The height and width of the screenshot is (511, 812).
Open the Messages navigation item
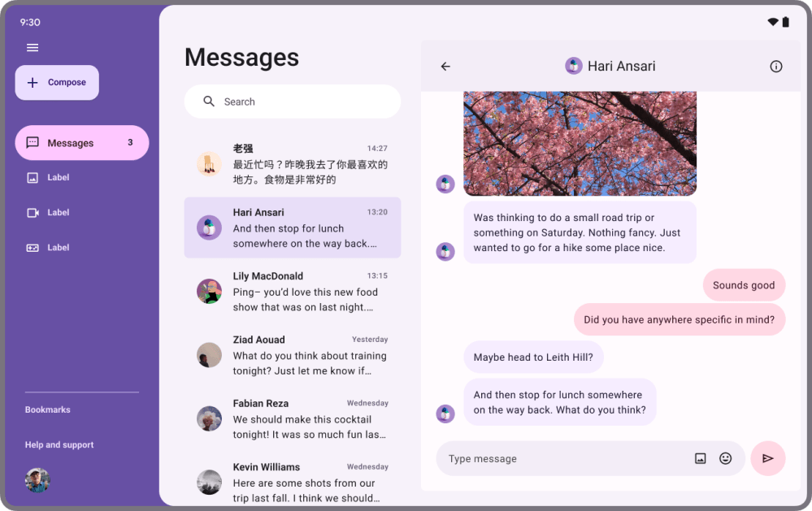[81, 143]
